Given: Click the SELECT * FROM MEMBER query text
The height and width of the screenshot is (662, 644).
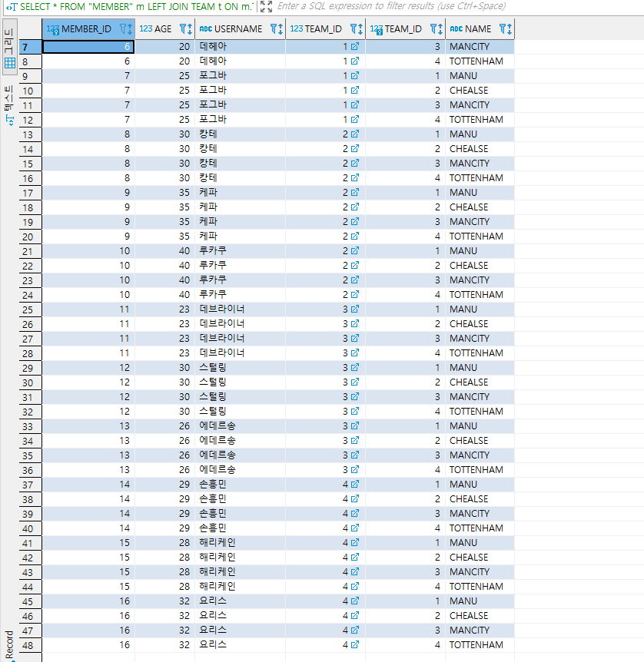Looking at the screenshot, I should pos(137,7).
